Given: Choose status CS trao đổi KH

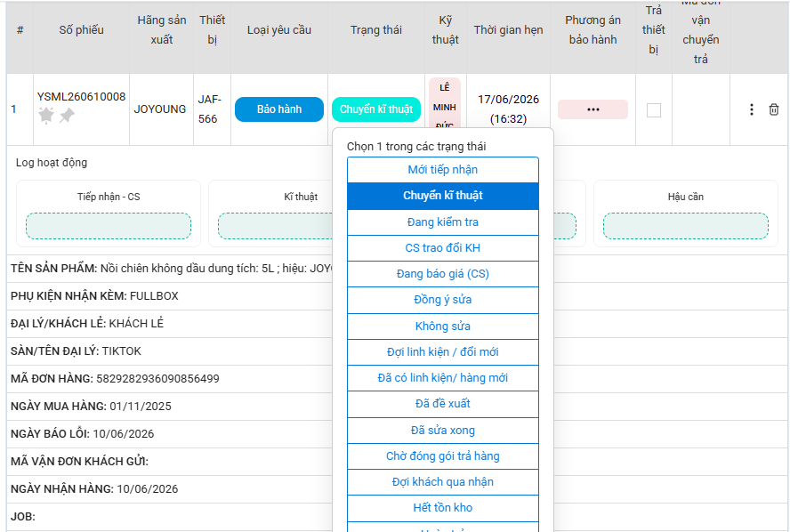Looking at the screenshot, I should click(x=443, y=248).
